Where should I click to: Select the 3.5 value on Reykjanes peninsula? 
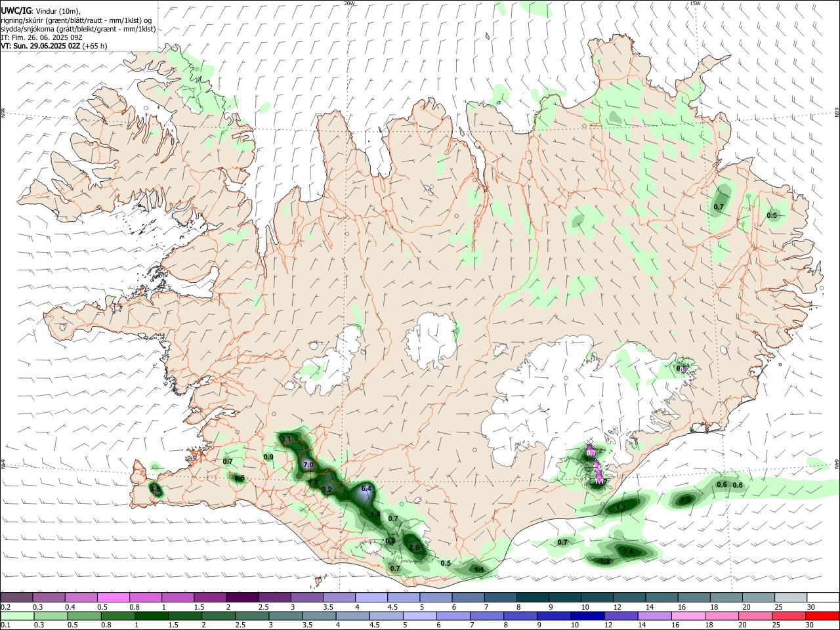click(155, 489)
